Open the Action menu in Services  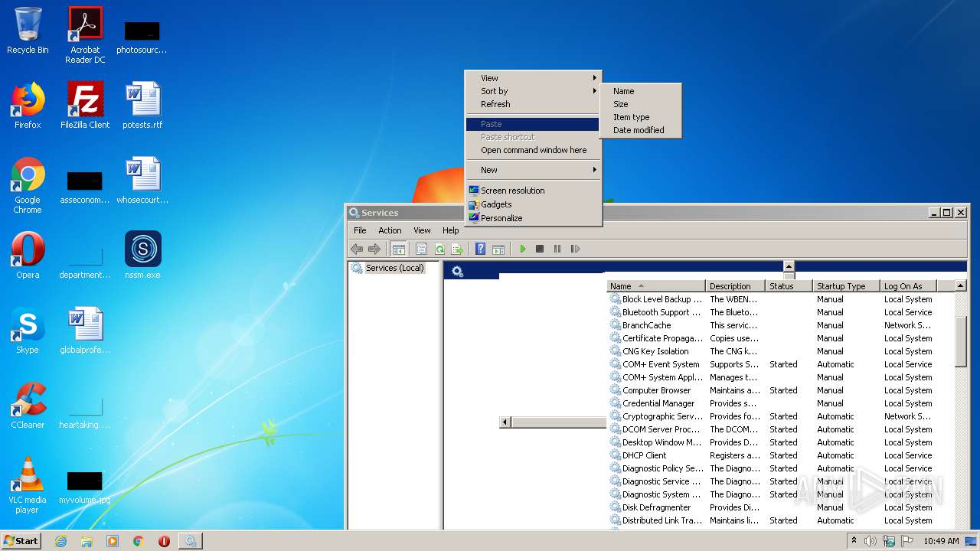[390, 230]
